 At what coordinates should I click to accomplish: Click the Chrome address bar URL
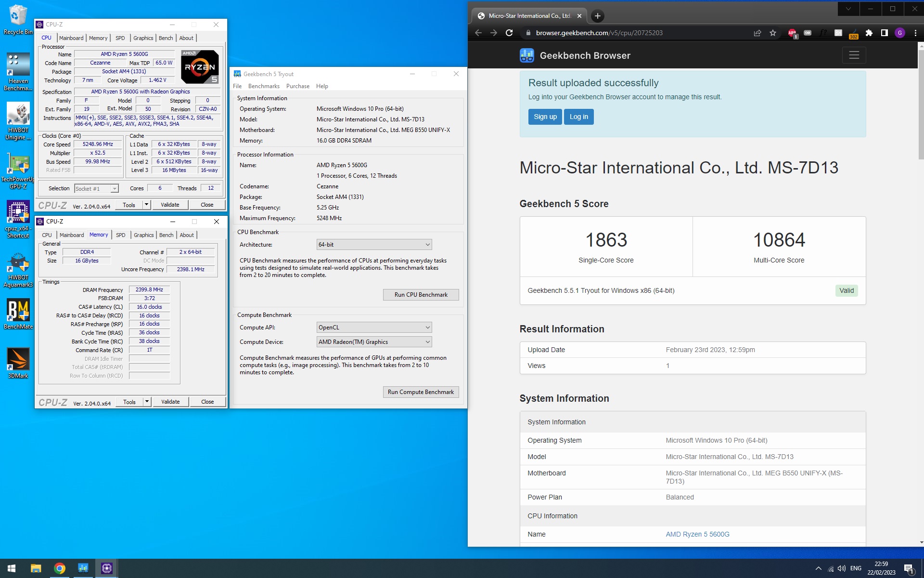(599, 33)
